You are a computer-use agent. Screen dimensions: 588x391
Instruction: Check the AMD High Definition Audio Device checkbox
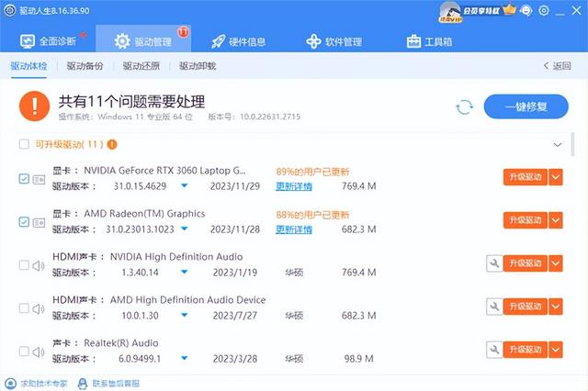(x=24, y=308)
